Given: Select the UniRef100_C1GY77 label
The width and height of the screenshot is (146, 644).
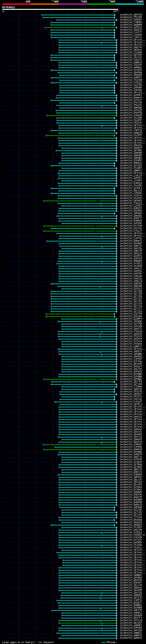Looking at the screenshot, I should 131,32.
